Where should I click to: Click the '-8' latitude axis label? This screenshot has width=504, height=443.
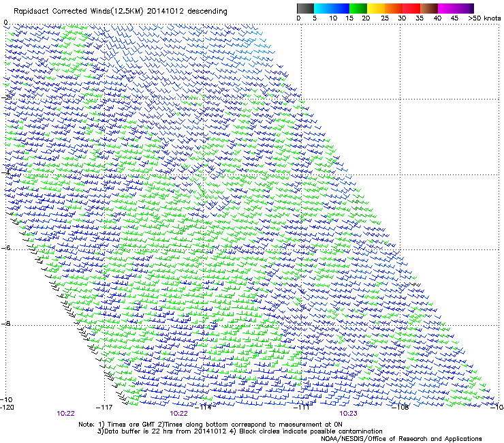point(5,324)
